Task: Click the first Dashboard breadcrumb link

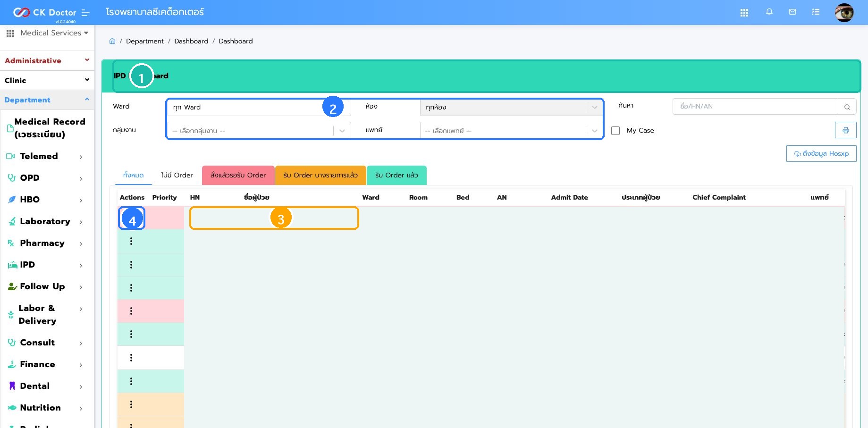Action: pos(191,41)
